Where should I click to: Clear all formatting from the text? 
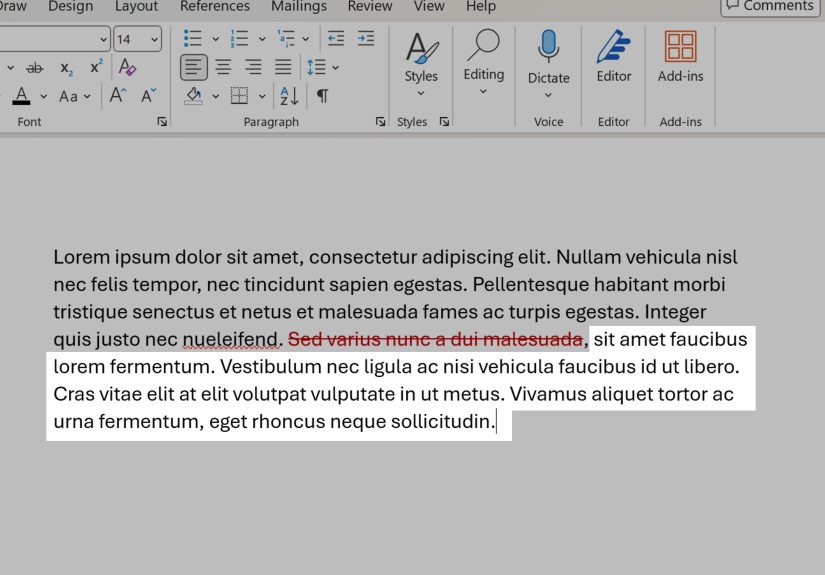(x=127, y=67)
